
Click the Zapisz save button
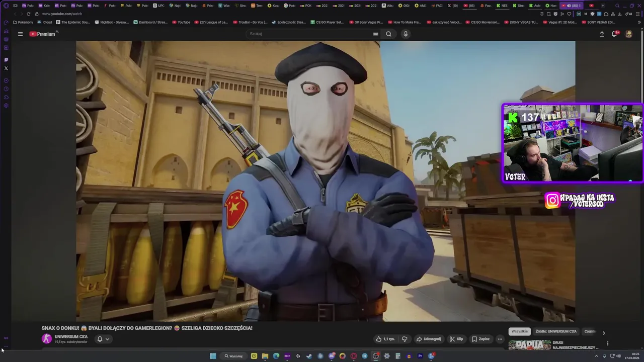tap(480, 339)
